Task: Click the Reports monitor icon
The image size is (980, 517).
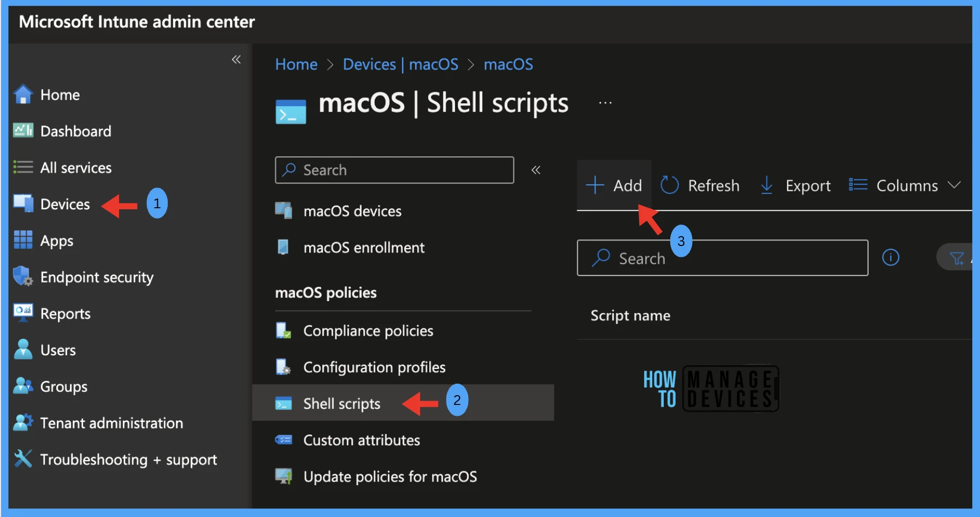Action: click(x=23, y=313)
